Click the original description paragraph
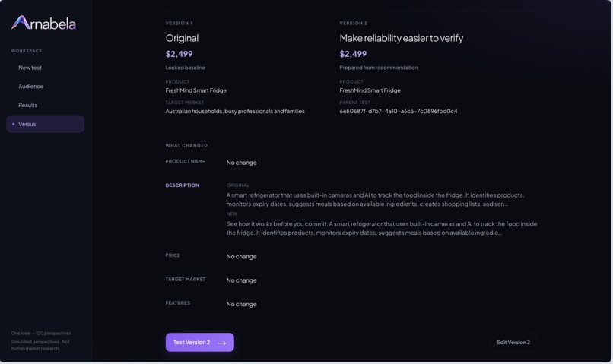This screenshot has height=364, width=613. coord(375,199)
